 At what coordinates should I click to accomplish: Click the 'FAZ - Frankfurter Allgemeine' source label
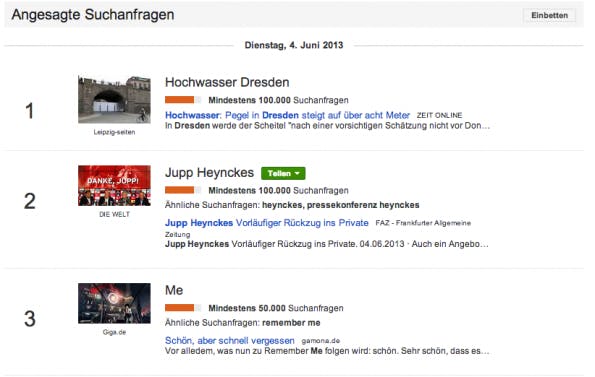click(423, 223)
